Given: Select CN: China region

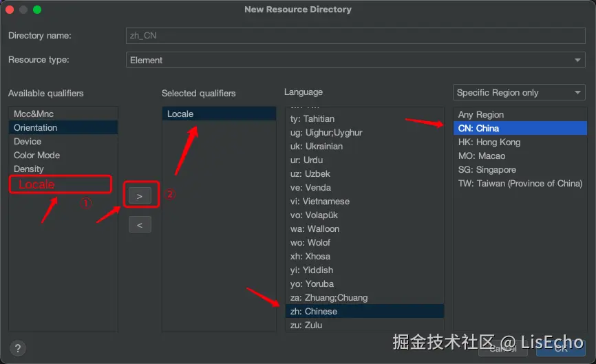Looking at the screenshot, I should (520, 129).
